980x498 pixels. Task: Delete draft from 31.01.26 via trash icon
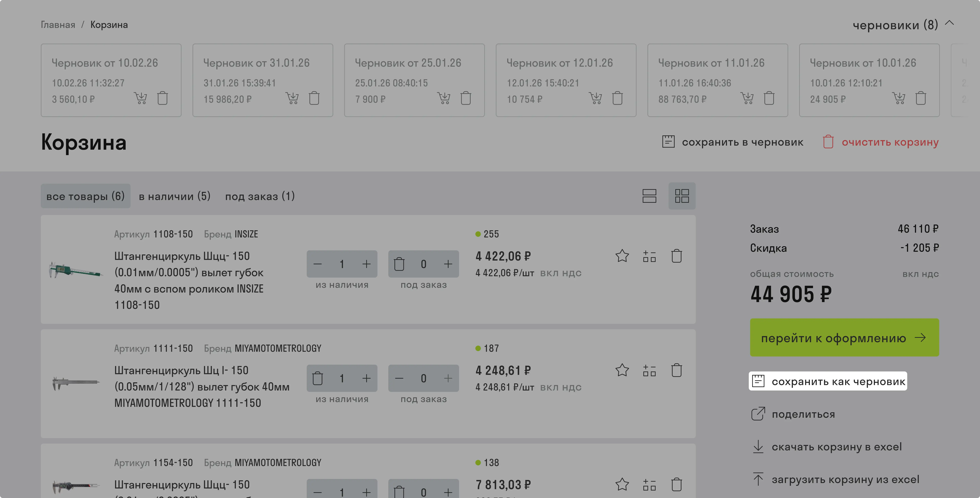314,98
